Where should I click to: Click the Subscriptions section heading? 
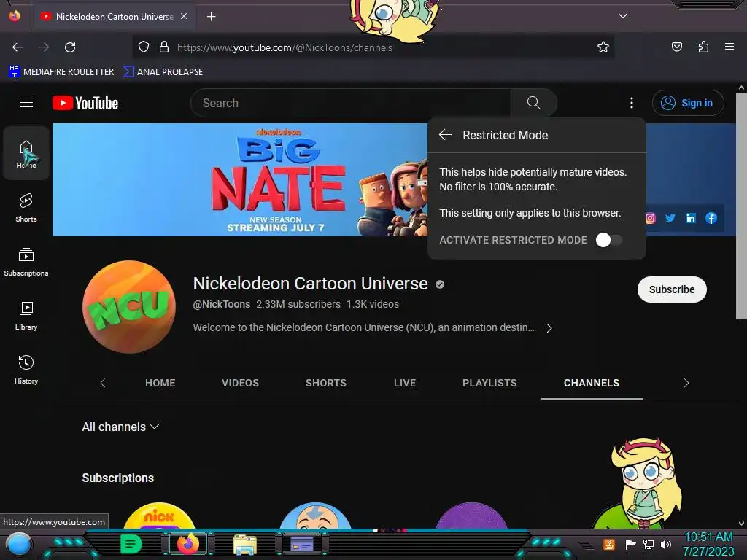[x=117, y=478]
